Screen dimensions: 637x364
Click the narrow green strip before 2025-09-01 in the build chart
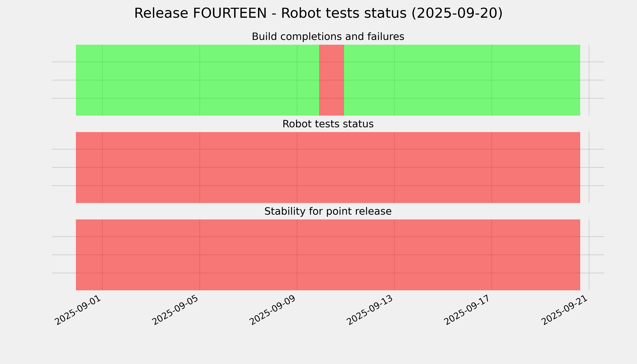pyautogui.click(x=89, y=80)
